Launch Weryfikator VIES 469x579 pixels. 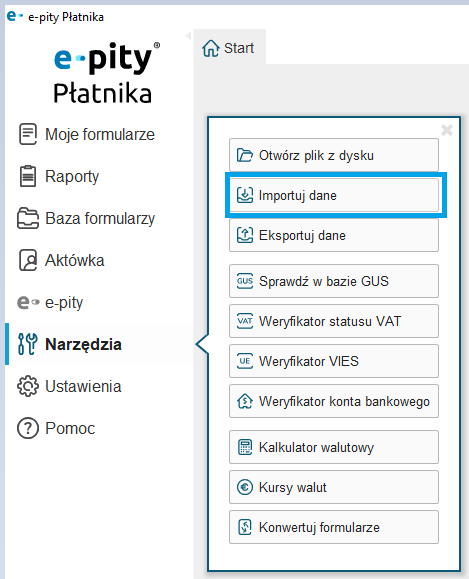pos(334,361)
